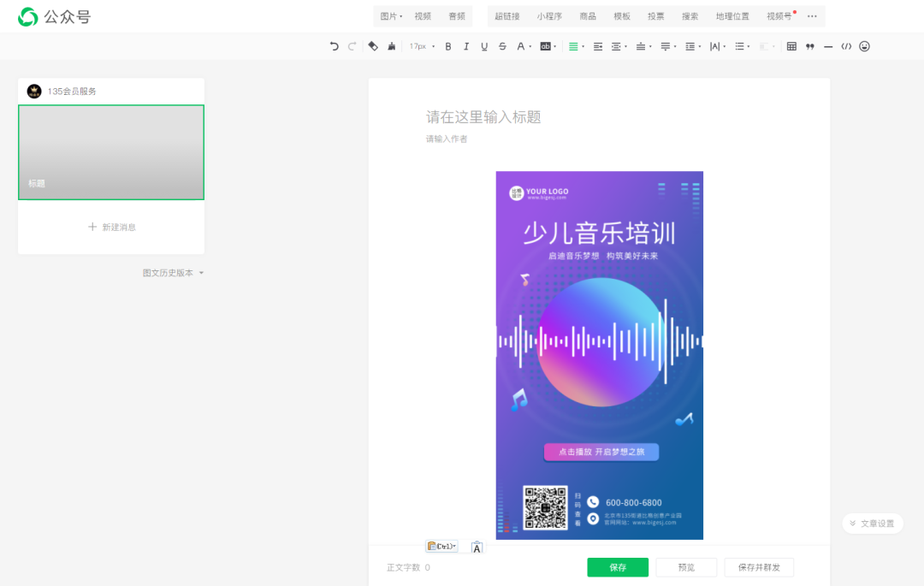924x586 pixels.
Task: Click the eraser clear-formatting icon
Action: pos(373,46)
